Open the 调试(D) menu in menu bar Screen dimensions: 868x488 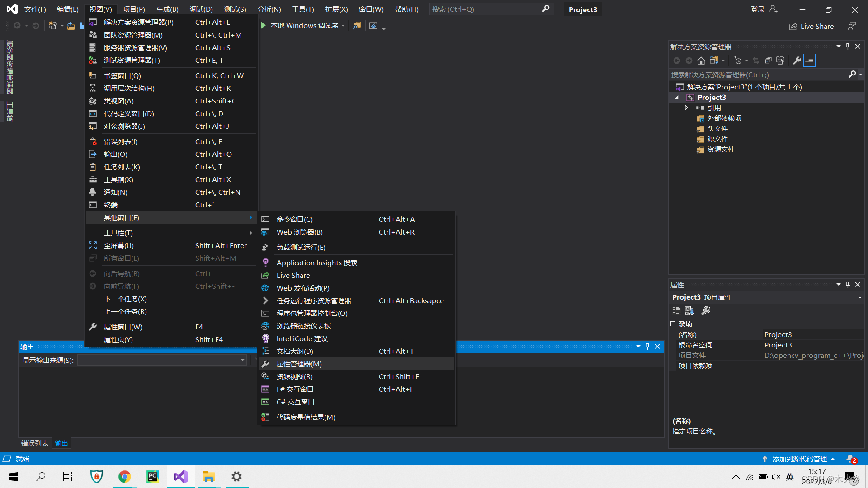click(x=201, y=9)
